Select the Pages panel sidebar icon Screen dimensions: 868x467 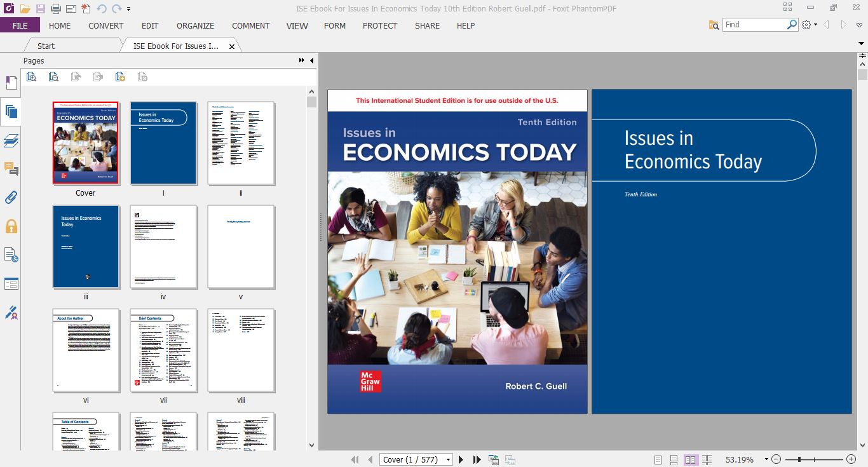(11, 112)
